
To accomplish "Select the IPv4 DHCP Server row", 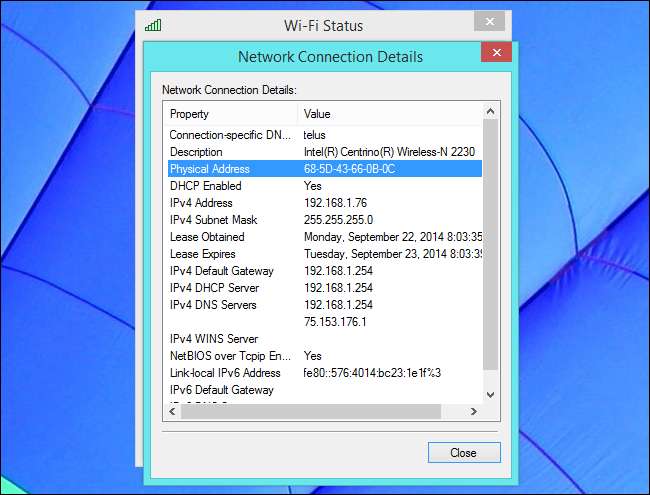I will (325, 288).
